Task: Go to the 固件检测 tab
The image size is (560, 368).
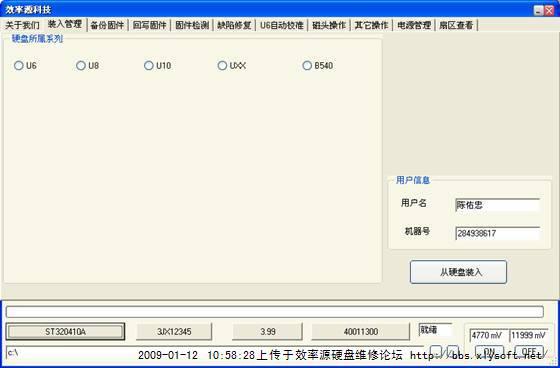Action: pyautogui.click(x=192, y=25)
